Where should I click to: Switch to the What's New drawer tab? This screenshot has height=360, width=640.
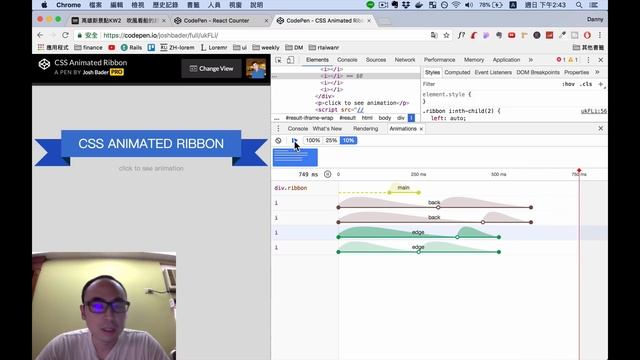coord(327,129)
